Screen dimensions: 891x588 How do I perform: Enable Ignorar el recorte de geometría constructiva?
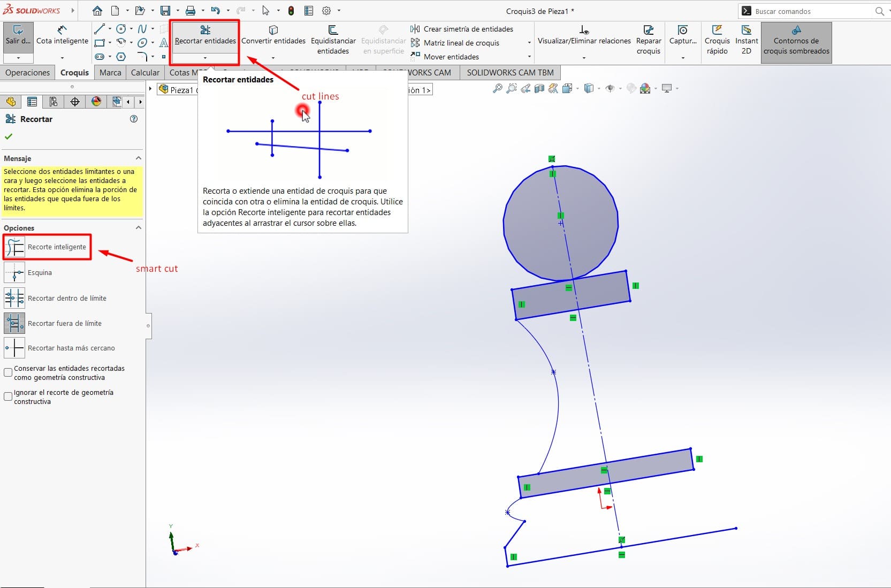[x=8, y=396]
